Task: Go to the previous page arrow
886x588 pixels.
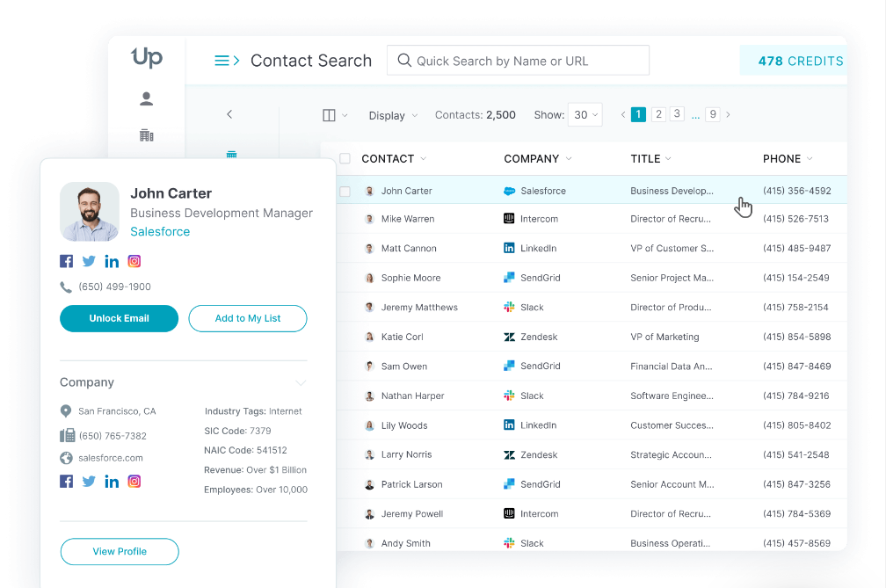Action: [x=622, y=114]
